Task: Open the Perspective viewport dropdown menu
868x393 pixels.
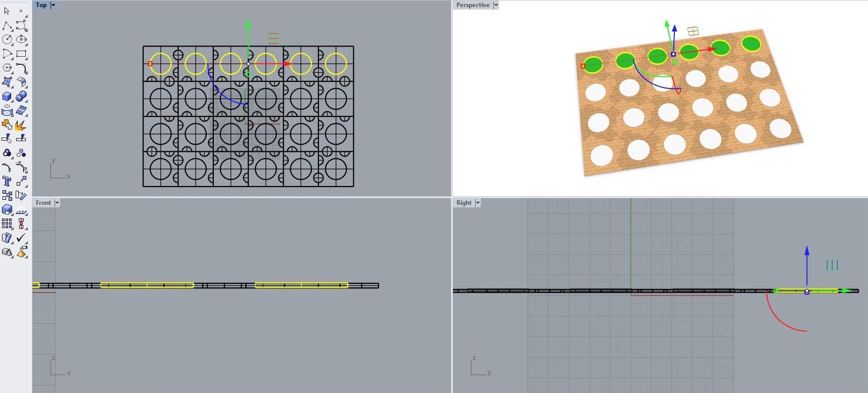Action: coord(496,5)
